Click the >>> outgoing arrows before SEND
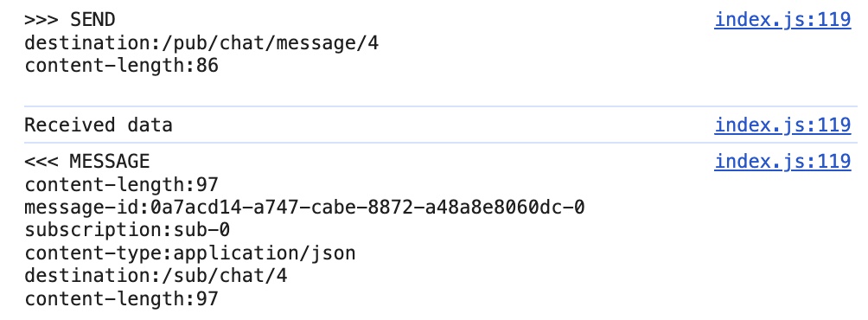The width and height of the screenshot is (868, 320). [x=41, y=20]
